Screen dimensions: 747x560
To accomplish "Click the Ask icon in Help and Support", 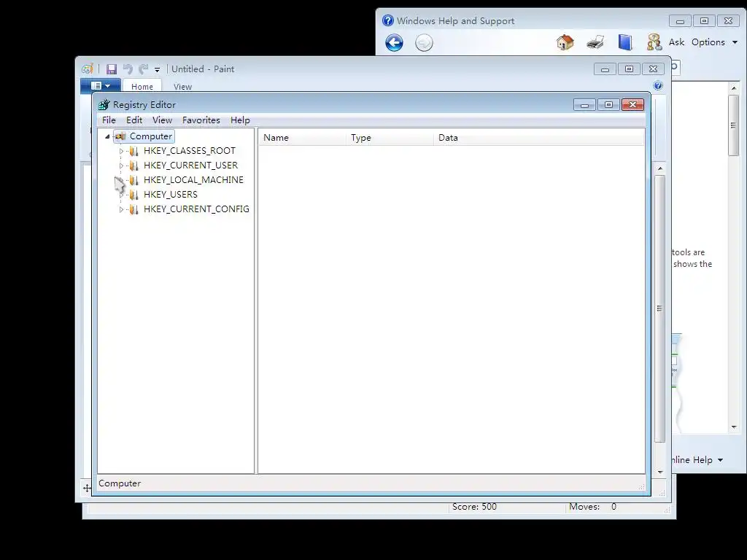I will point(654,42).
